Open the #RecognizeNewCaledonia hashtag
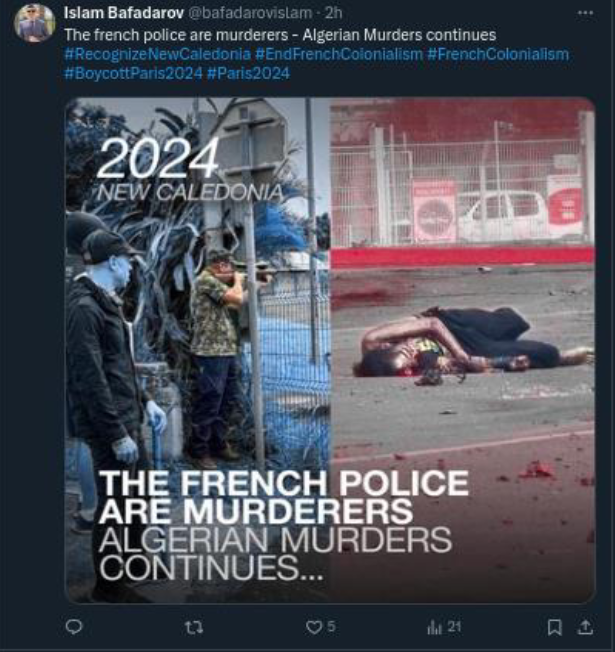The image size is (615, 652). click(x=158, y=54)
